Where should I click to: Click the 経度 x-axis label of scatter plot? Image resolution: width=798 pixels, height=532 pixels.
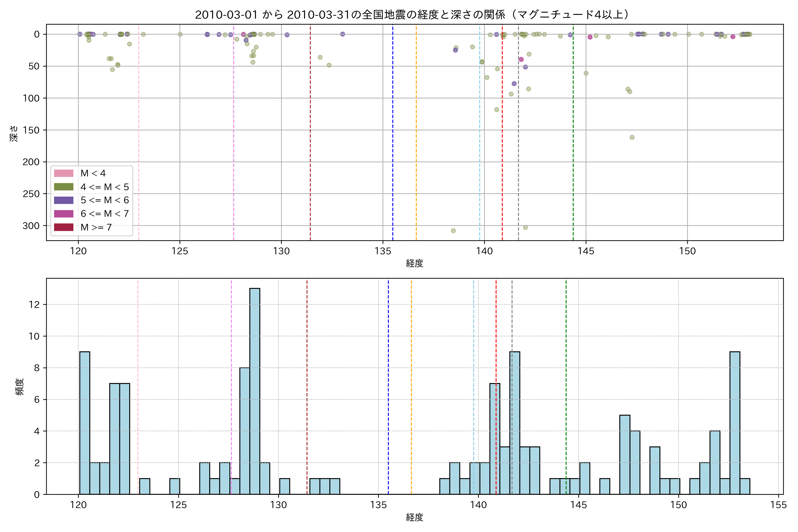pyautogui.click(x=414, y=263)
